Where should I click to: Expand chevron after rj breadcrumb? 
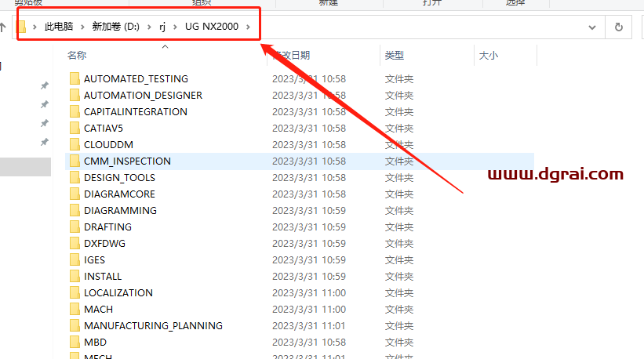(176, 27)
